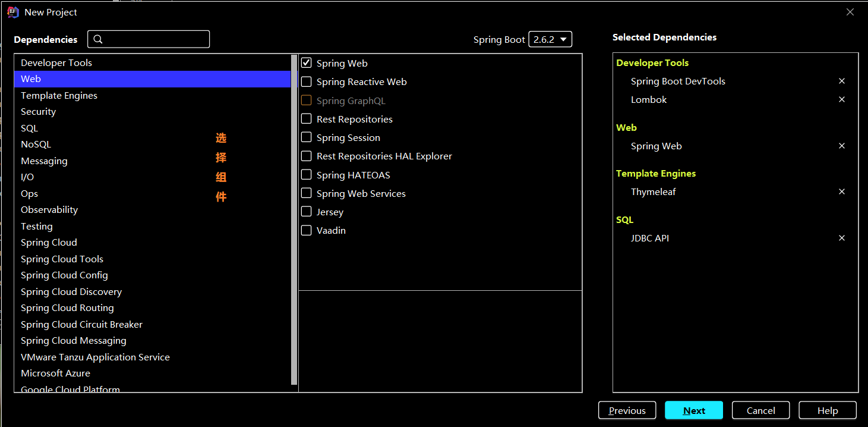The height and width of the screenshot is (427, 868).
Task: Open Google Cloud Platform category
Action: [152, 387]
